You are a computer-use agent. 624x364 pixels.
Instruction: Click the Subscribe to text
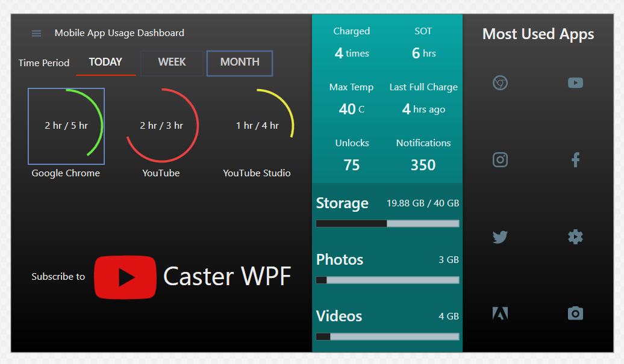(x=58, y=277)
